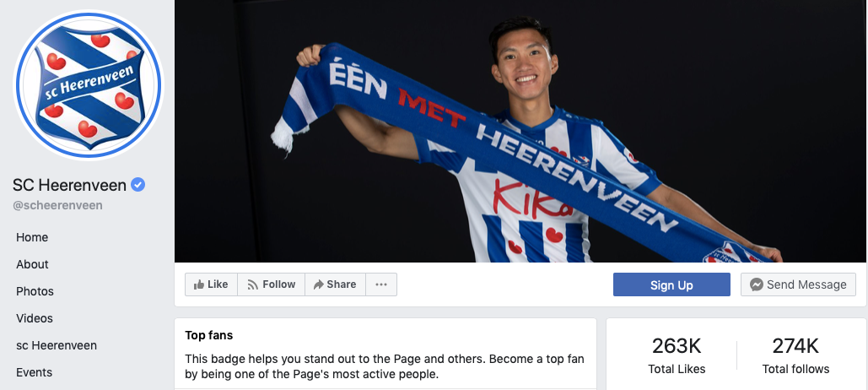868x390 pixels.
Task: Open the sc Heerenveen profile logo picture
Action: [89, 85]
